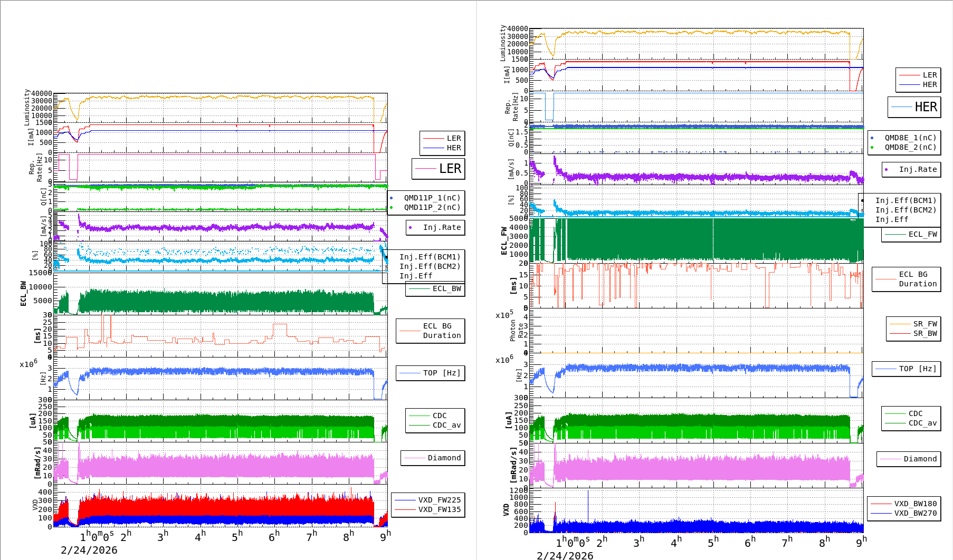Select the ECL_BW legend entry
Viewport: 953px width, 560px height.
[435, 289]
